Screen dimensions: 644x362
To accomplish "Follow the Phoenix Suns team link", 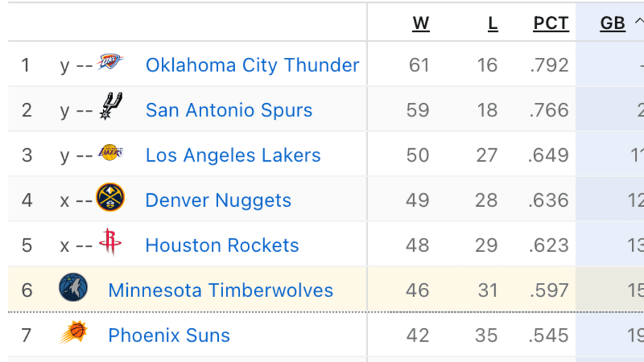I will [x=169, y=335].
